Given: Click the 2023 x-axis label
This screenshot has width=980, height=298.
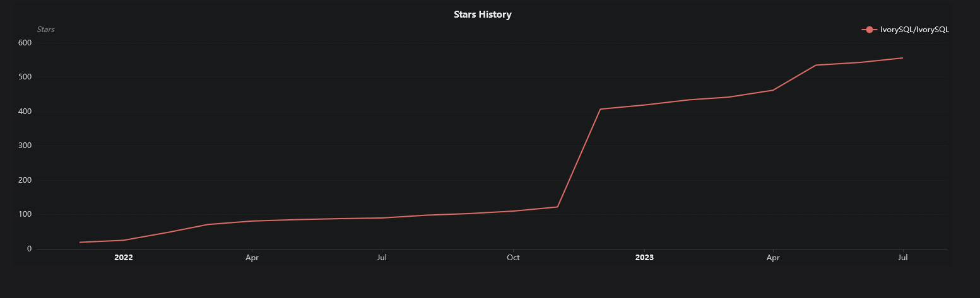Looking at the screenshot, I should pos(644,258).
